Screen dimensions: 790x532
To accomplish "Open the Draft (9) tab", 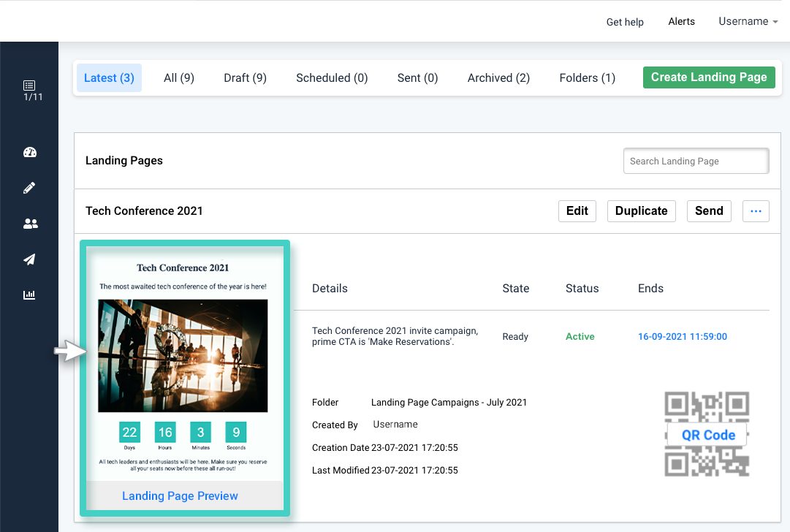I will pos(245,78).
